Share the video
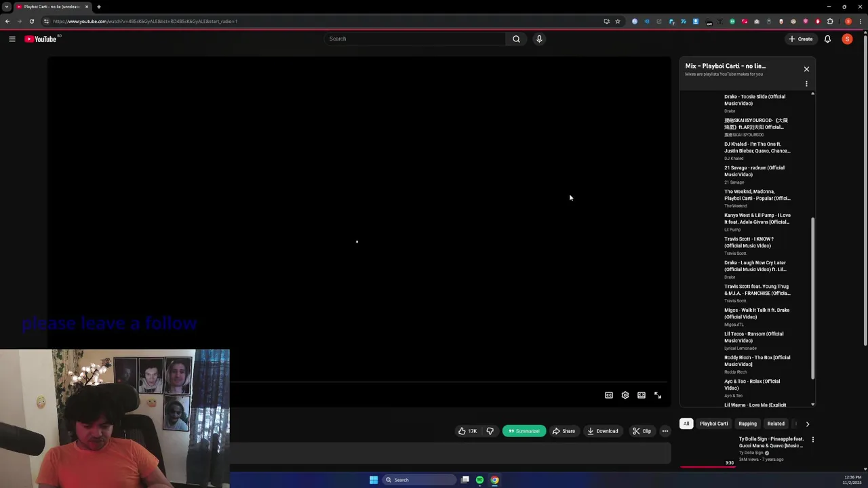Image resolution: width=868 pixels, height=488 pixels. pyautogui.click(x=564, y=431)
